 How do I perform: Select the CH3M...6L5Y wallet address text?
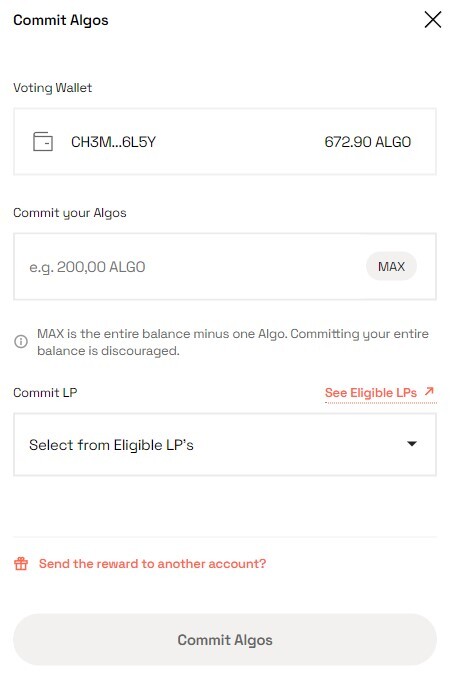(114, 142)
